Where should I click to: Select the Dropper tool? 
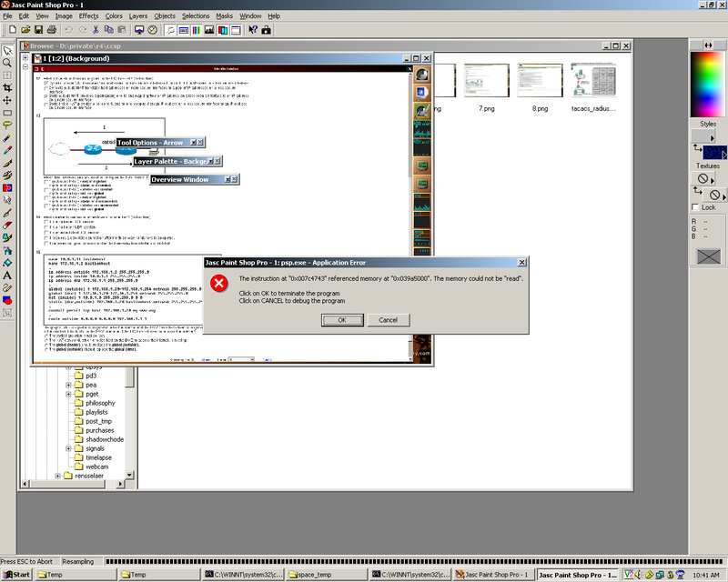tap(7, 150)
